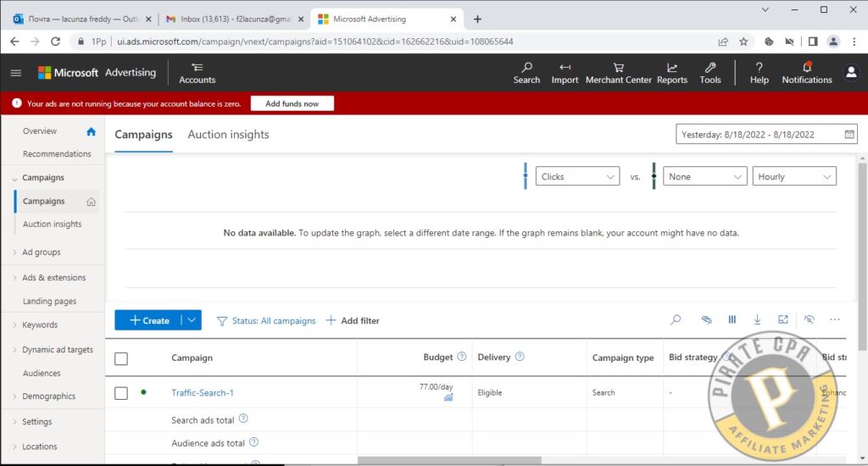Switch to Auction insights tab

tap(228, 135)
